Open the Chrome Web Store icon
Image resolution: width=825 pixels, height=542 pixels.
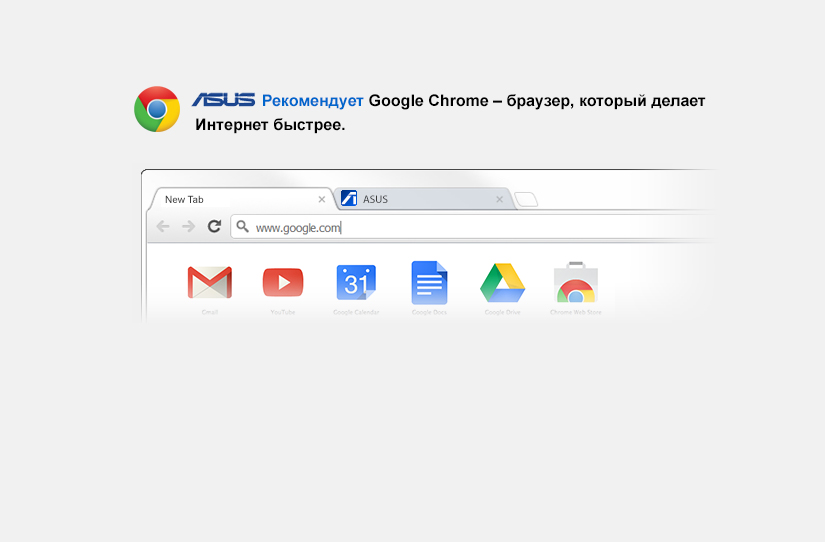pyautogui.click(x=576, y=282)
